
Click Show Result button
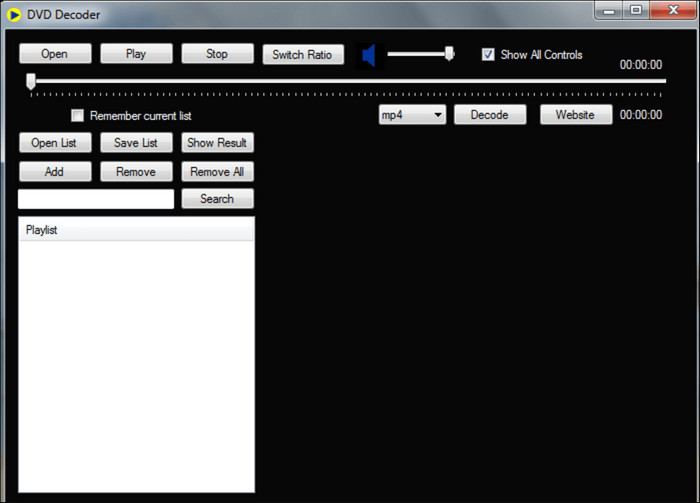click(217, 143)
